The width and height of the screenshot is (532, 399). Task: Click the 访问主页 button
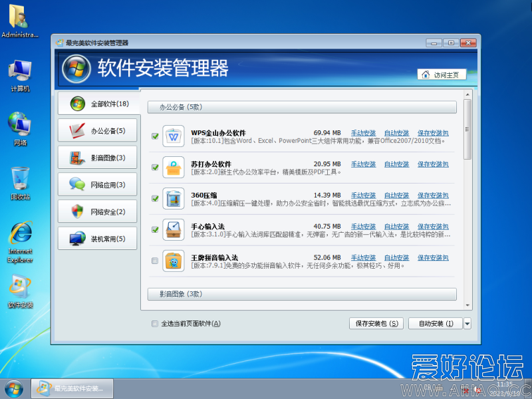coord(442,75)
